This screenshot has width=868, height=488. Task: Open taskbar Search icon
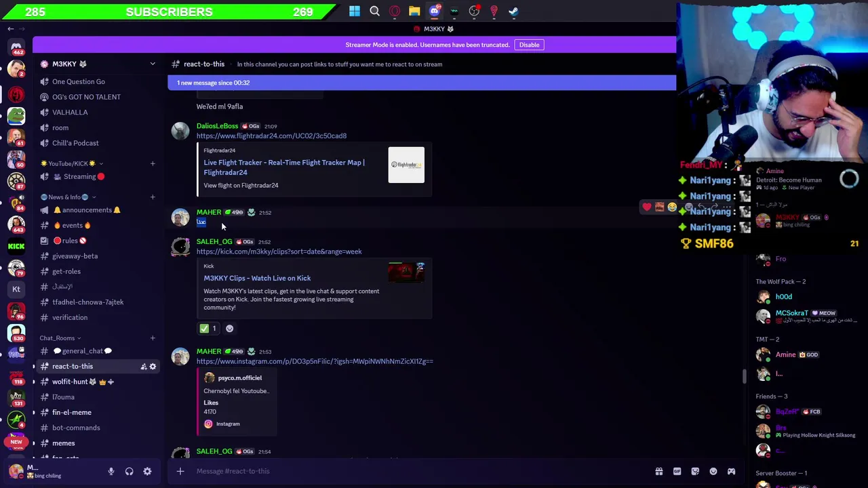[374, 11]
